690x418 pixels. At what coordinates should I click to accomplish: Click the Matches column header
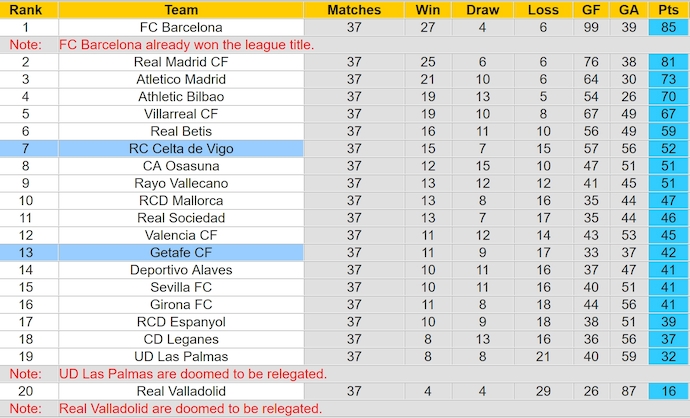click(x=354, y=9)
